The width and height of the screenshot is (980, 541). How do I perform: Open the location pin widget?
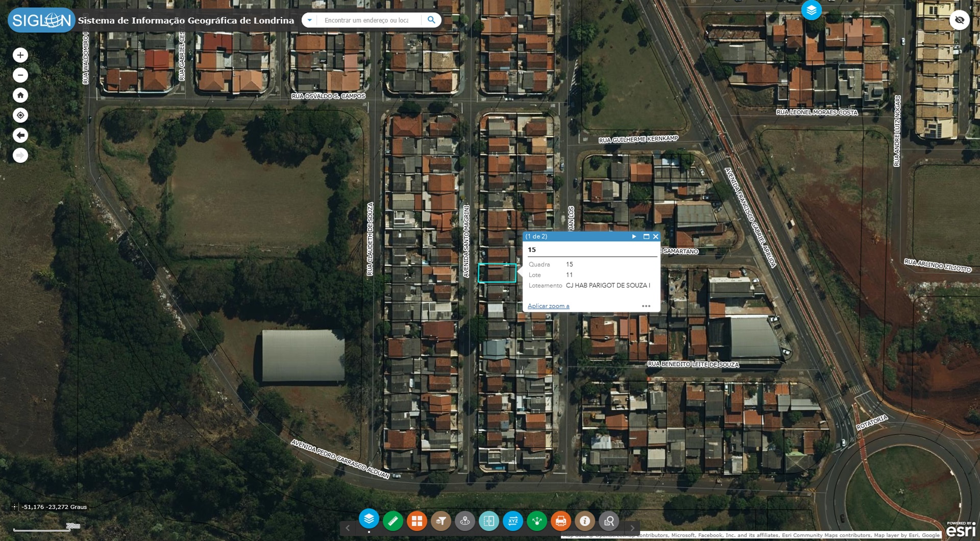[465, 521]
